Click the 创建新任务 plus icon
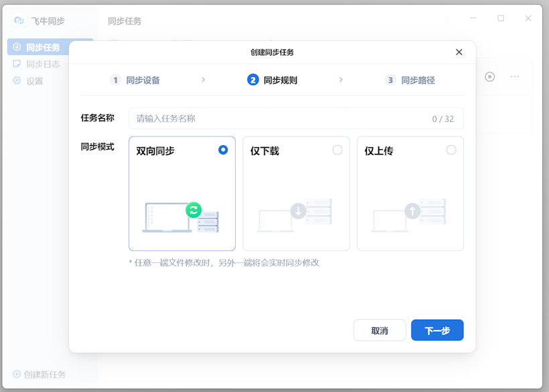Viewport: 549px width, 392px height. click(18, 375)
